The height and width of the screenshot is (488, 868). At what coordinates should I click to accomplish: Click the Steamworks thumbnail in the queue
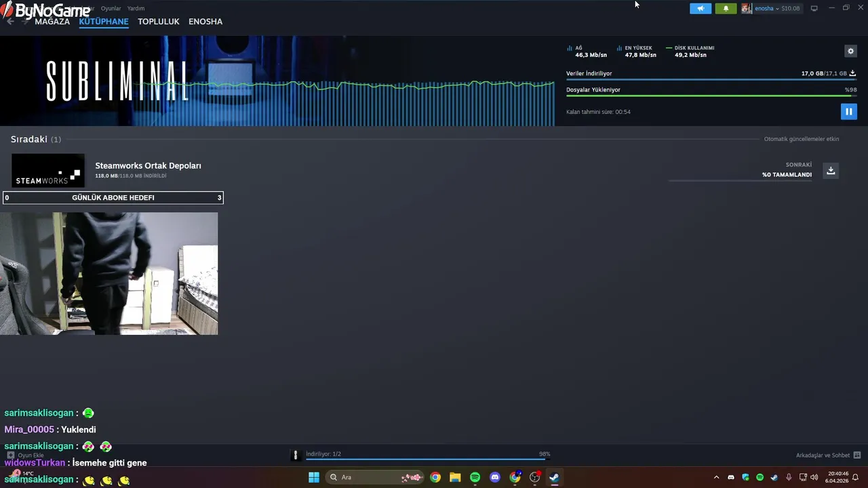(48, 170)
